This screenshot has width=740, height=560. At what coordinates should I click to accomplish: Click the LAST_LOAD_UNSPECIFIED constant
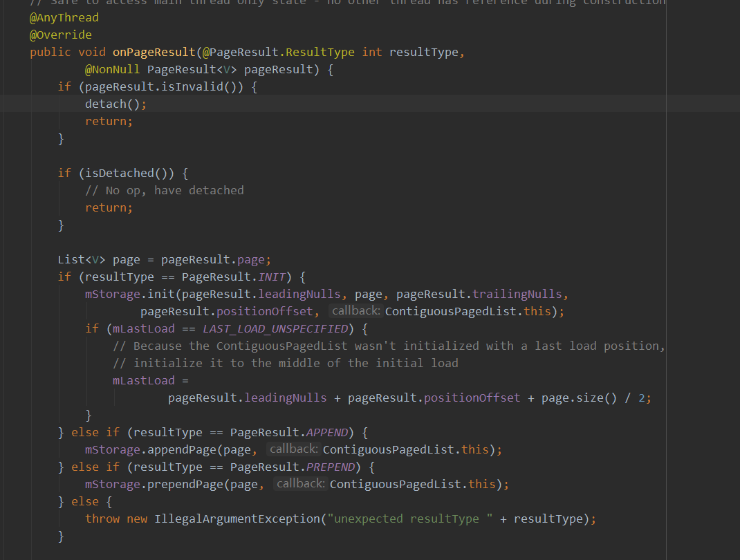pyautogui.click(x=275, y=329)
